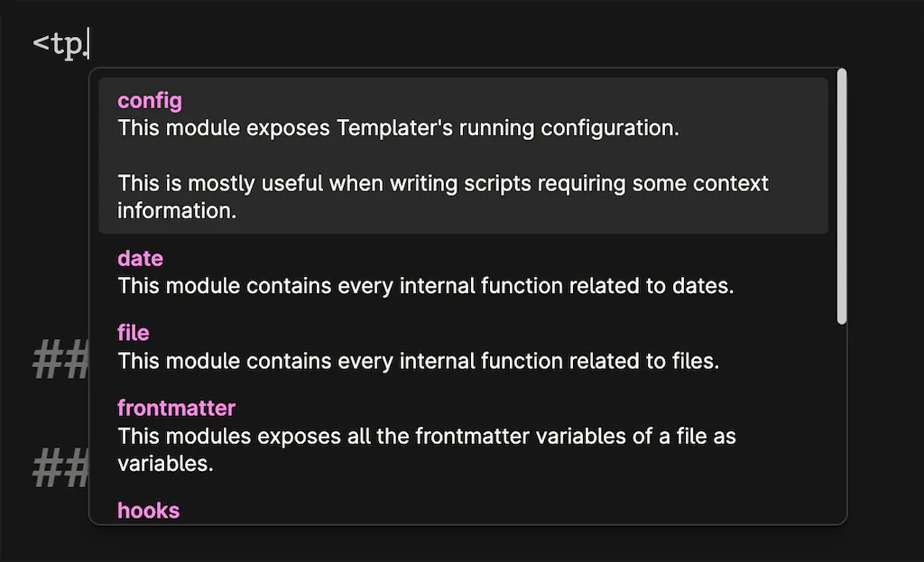Click the scrollbar track below the thumb
The width and height of the screenshot is (924, 562).
click(x=842, y=415)
